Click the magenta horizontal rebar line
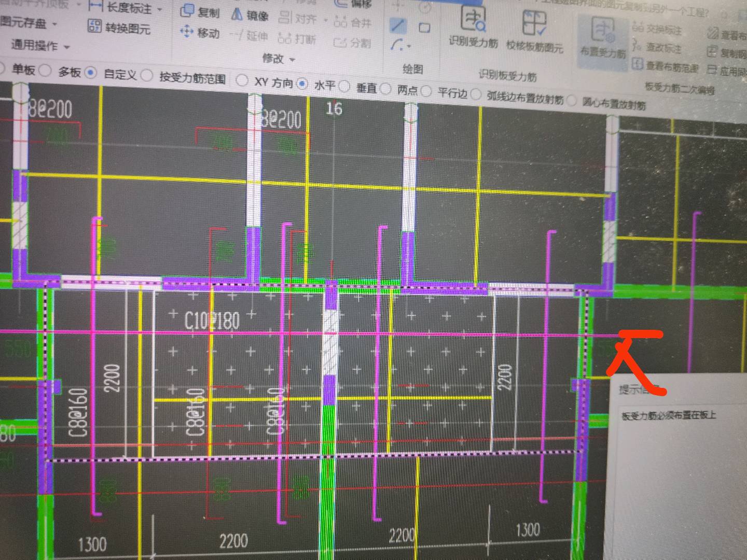Viewport: 747px width, 560px height. (x=311, y=333)
